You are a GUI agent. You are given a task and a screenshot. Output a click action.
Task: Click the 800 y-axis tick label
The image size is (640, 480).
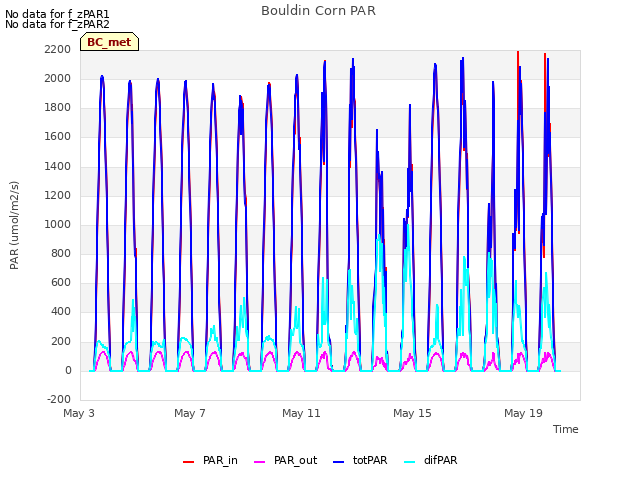[x=61, y=253]
